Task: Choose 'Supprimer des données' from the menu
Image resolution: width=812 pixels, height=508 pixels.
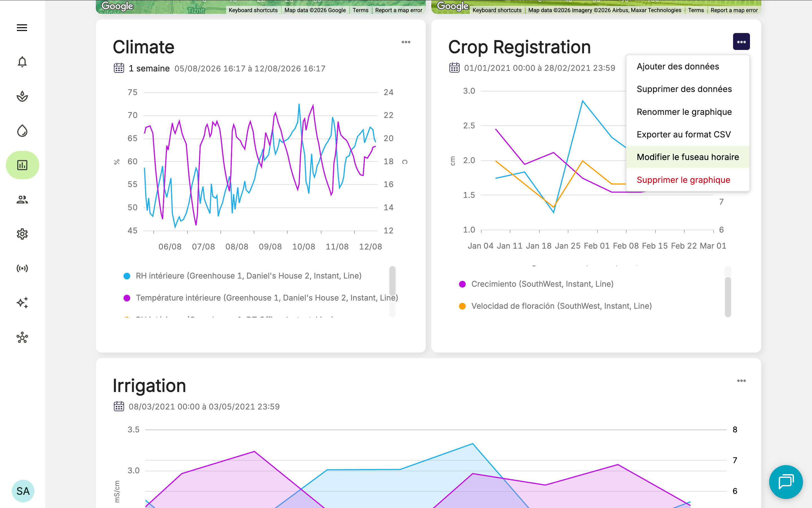Action: pos(687,89)
